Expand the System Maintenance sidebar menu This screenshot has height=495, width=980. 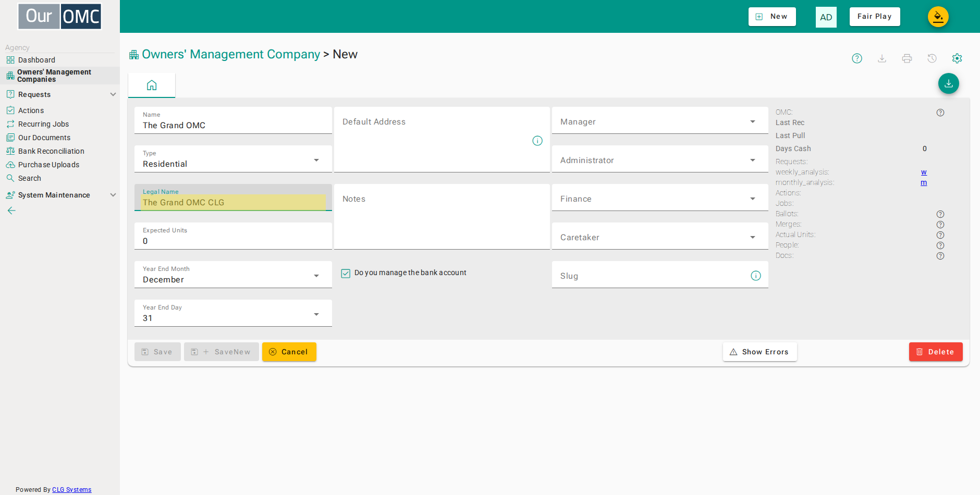coord(60,195)
